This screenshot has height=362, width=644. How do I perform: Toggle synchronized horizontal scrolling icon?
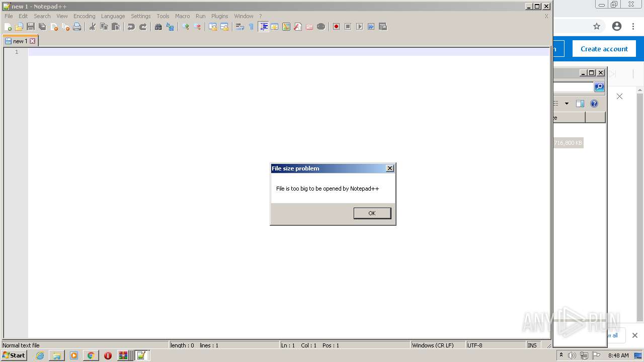click(x=224, y=27)
